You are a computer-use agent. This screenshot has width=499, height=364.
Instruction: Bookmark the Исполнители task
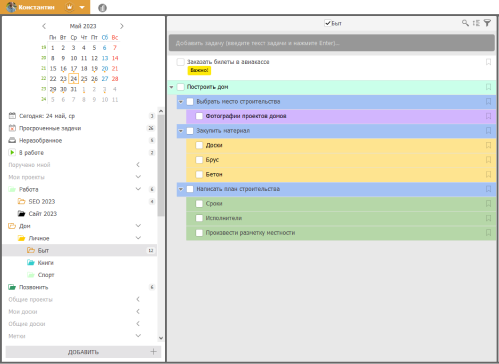point(488,218)
